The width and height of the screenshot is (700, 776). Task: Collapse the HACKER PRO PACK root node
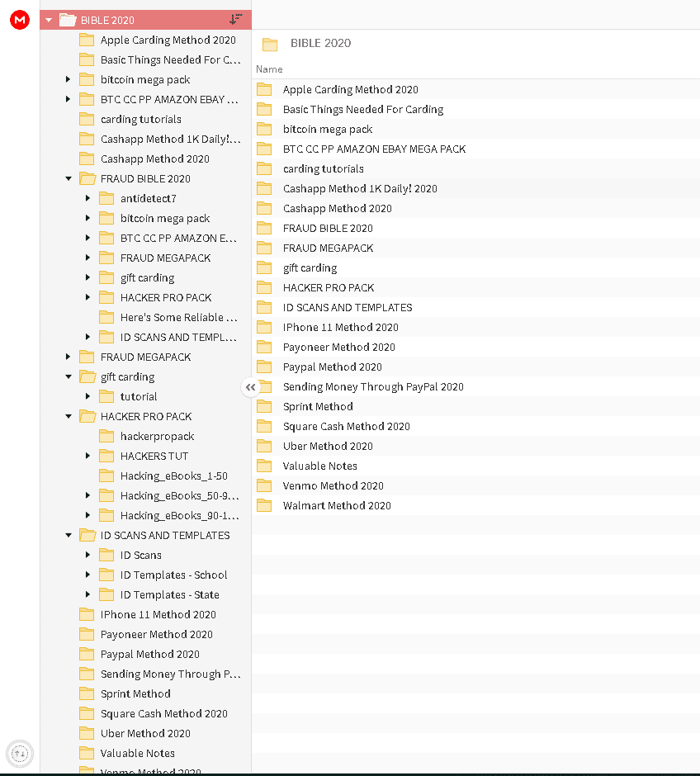[69, 416]
